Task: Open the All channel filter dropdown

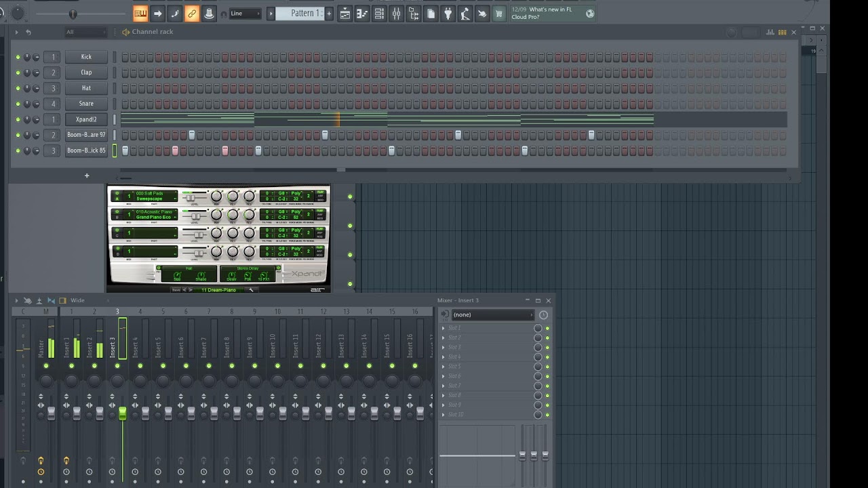Action: 85,32
